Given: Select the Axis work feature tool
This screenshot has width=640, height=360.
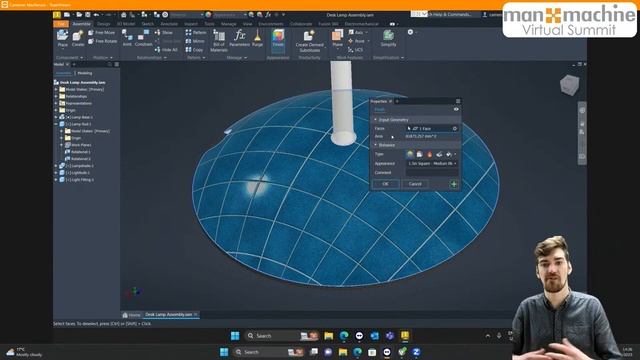Looking at the screenshot, I should click(356, 32).
